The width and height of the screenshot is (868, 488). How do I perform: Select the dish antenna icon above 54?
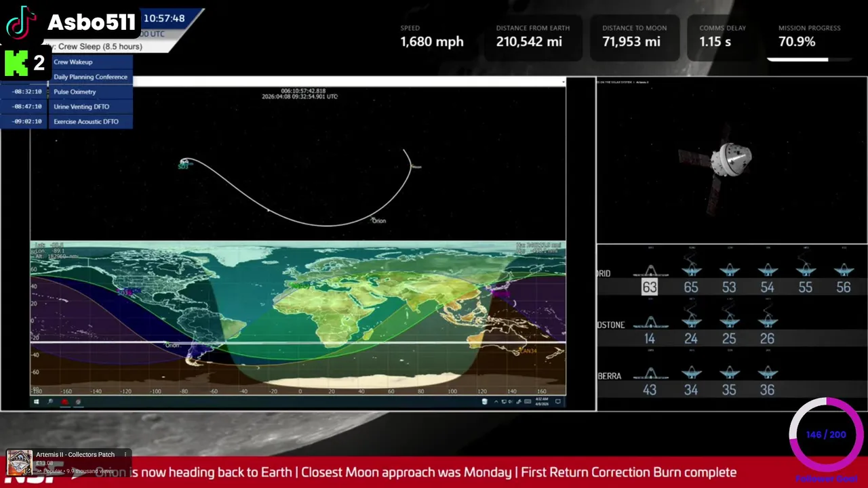pyautogui.click(x=767, y=269)
